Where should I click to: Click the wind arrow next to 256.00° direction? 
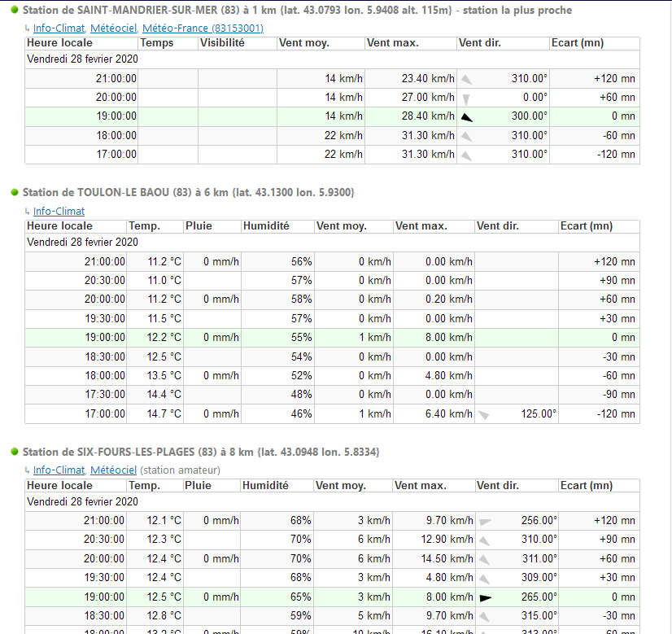tap(486, 521)
